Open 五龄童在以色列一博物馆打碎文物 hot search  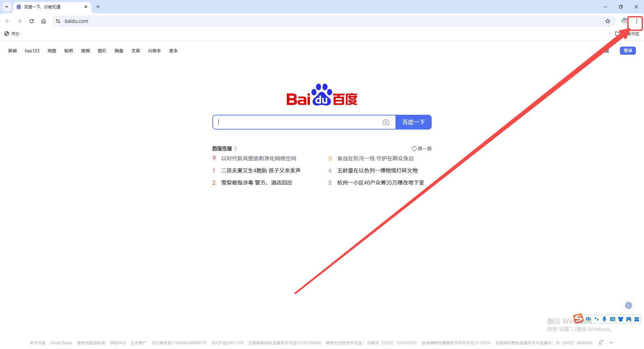377,170
